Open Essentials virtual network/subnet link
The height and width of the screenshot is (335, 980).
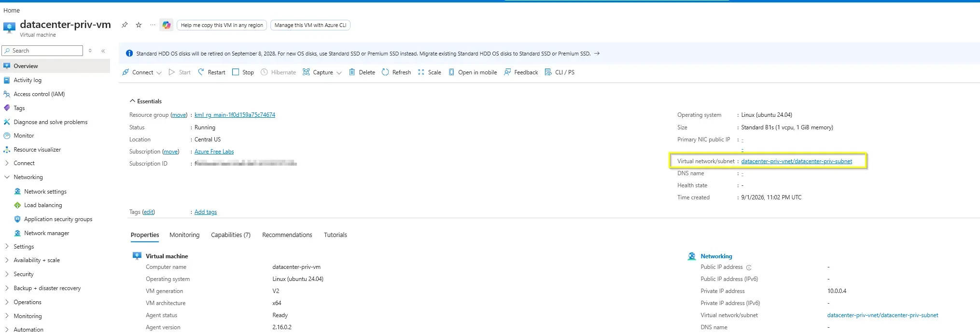[797, 161]
